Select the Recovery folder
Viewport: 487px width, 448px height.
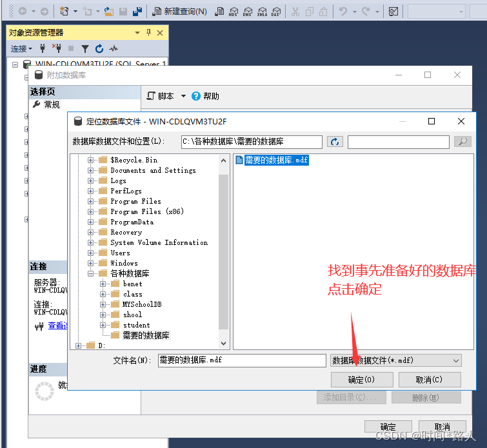(126, 232)
